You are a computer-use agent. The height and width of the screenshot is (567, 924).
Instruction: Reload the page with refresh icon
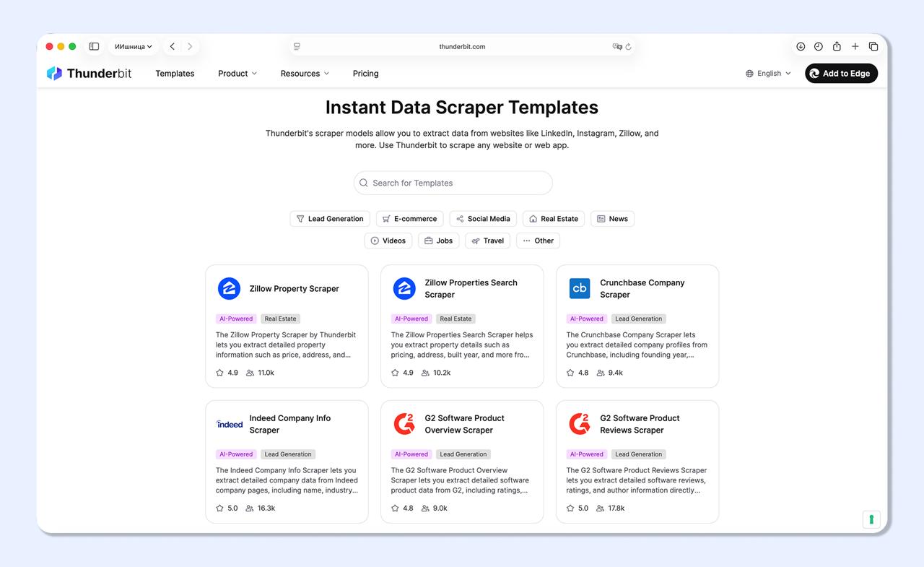(x=629, y=46)
